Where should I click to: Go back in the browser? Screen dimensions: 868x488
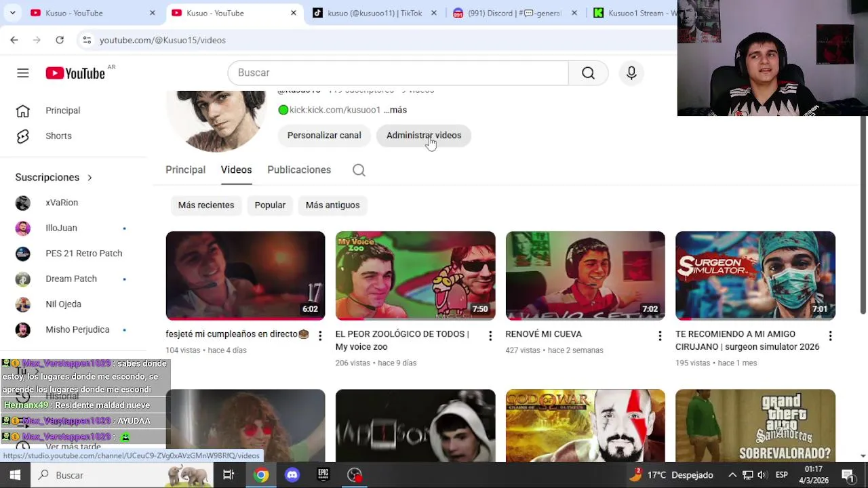[x=14, y=40]
